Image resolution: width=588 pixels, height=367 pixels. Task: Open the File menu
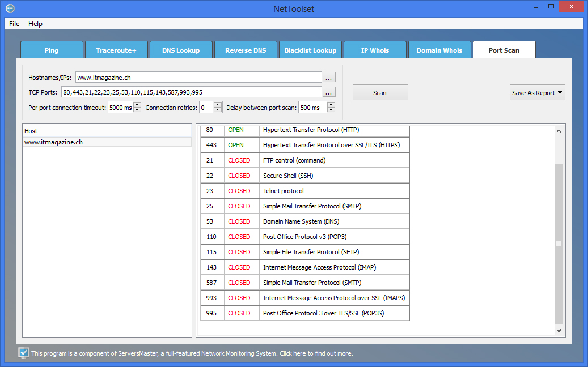(14, 24)
